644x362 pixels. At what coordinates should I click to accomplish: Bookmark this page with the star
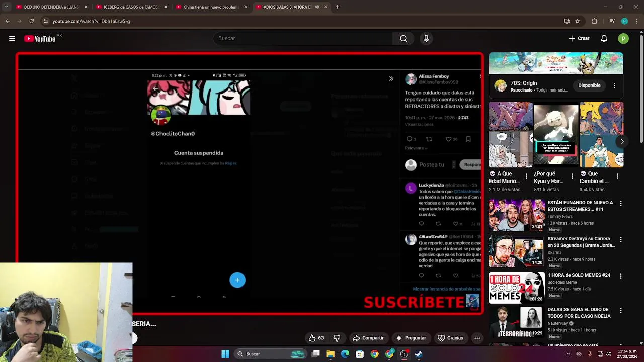point(578,21)
